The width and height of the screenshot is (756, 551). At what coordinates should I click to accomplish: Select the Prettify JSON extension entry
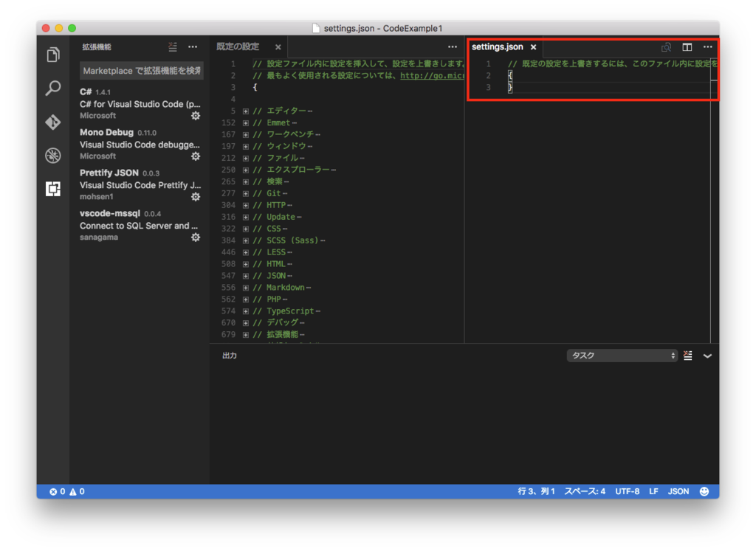(x=141, y=184)
